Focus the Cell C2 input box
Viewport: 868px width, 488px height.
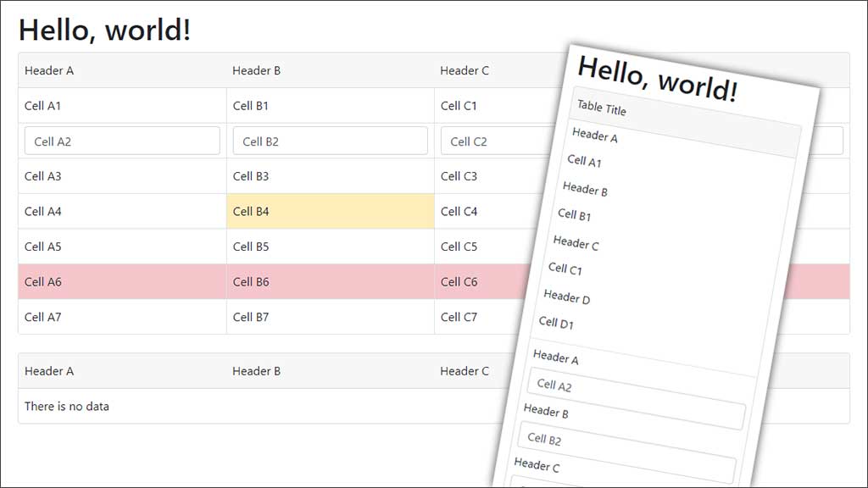click(x=475, y=140)
